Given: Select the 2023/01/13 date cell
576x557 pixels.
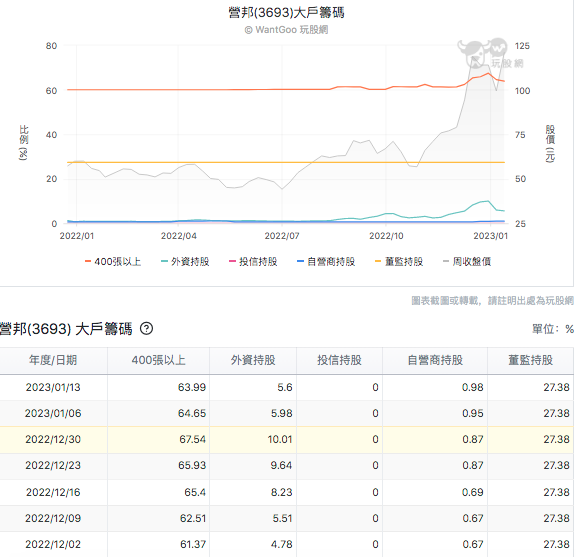Looking at the screenshot, I should tap(53, 387).
